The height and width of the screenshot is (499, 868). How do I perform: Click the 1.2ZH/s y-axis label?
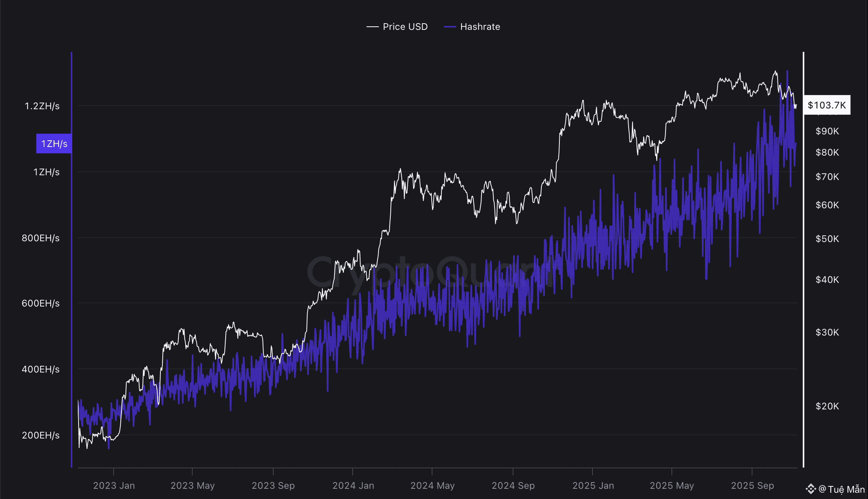42,106
